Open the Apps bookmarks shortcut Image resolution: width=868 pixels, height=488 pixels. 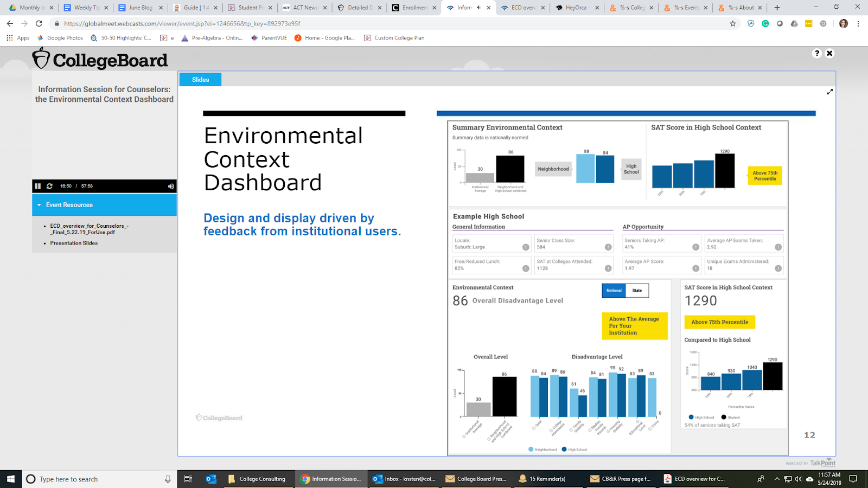18,38
